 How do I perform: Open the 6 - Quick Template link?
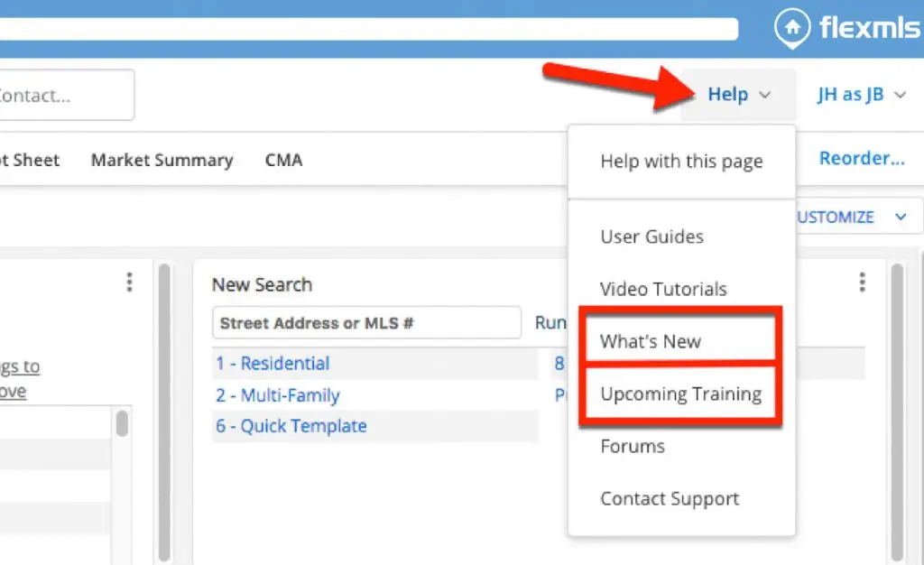tap(291, 426)
